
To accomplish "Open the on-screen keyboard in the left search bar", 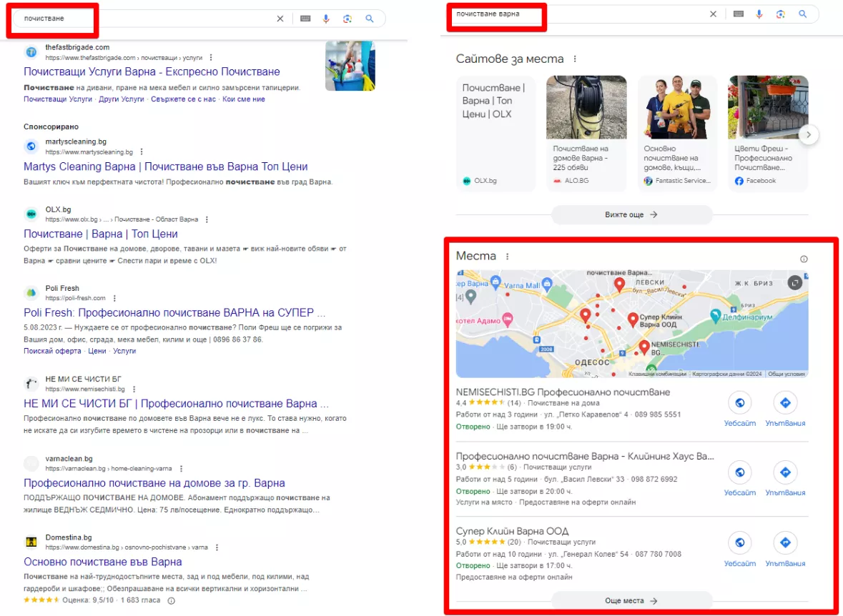I will tap(305, 19).
